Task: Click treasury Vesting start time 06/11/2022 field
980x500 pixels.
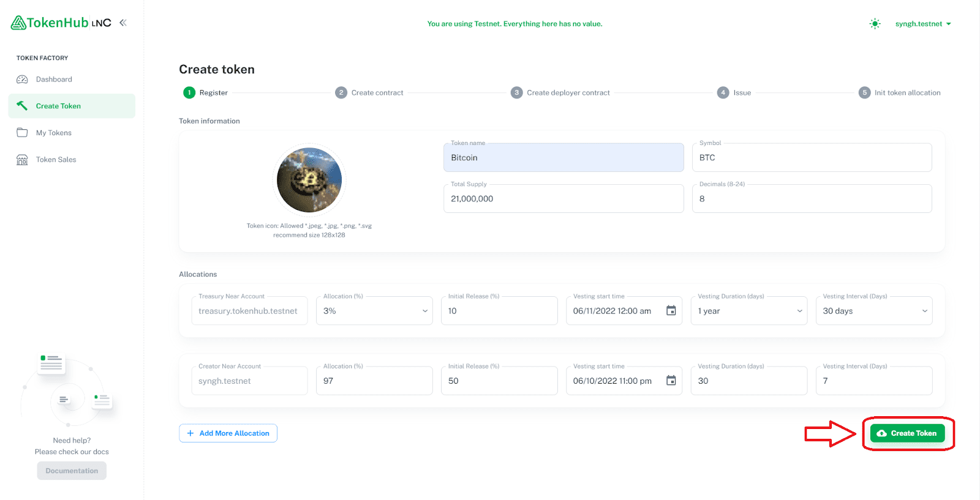Action: coord(624,311)
